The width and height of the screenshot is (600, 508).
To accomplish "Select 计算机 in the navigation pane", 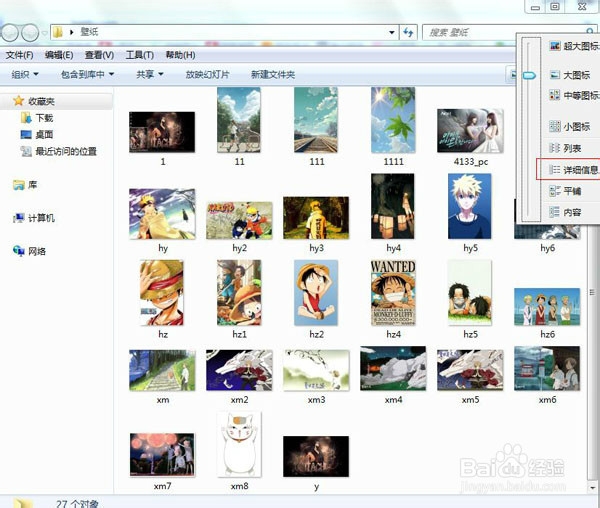I will tap(34, 218).
